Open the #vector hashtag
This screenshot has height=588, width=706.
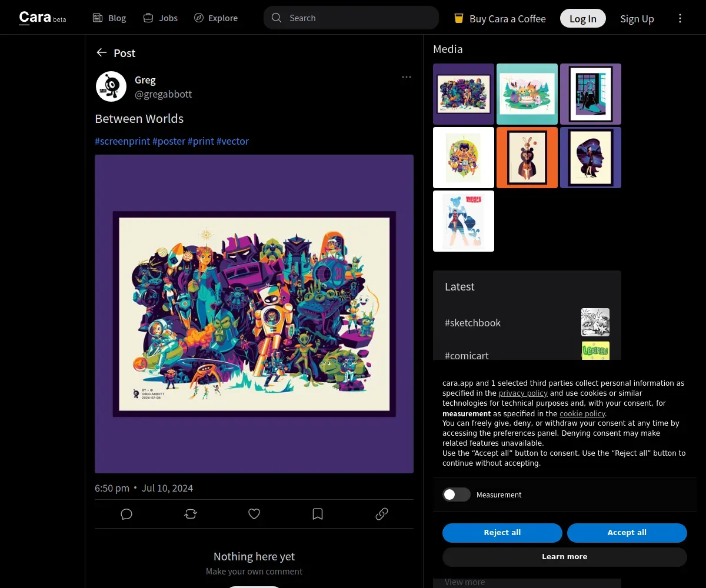[232, 141]
